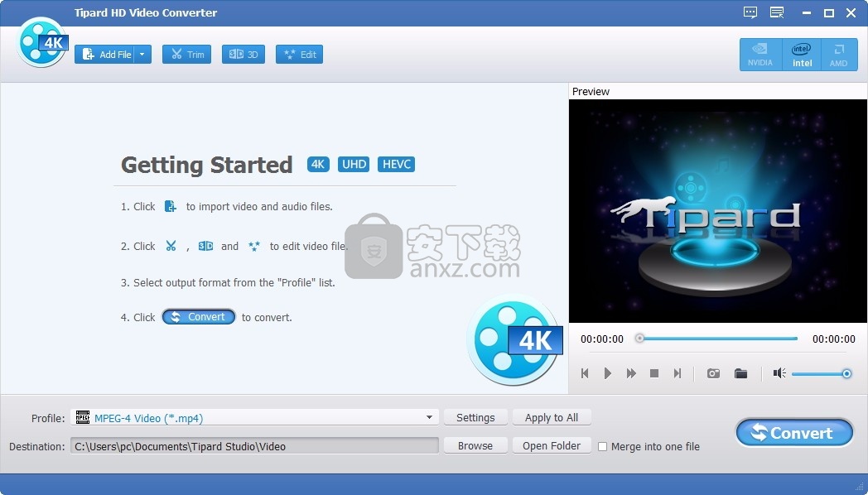
Task: Click the left "00:00:00" elapsed time
Action: click(602, 339)
